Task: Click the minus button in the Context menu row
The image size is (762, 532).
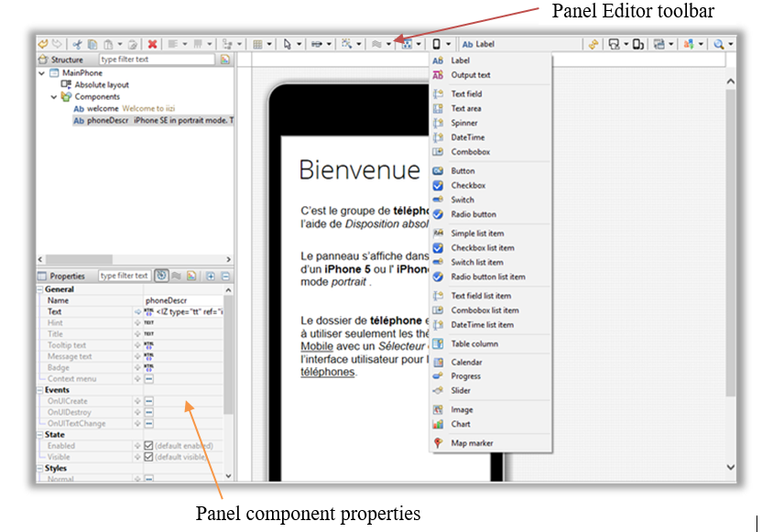Action: pyautogui.click(x=149, y=378)
